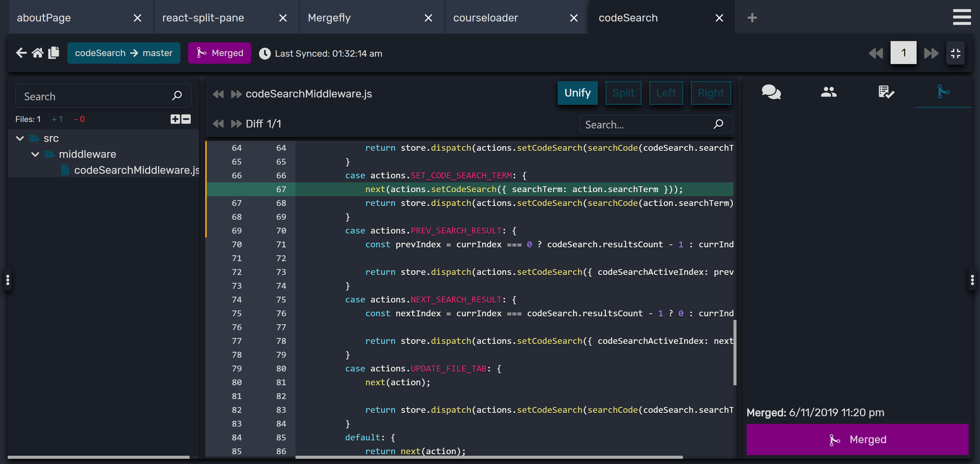Image resolution: width=980 pixels, height=464 pixels.
Task: Click the vertical scrollbar of code view
Action: pos(735,352)
